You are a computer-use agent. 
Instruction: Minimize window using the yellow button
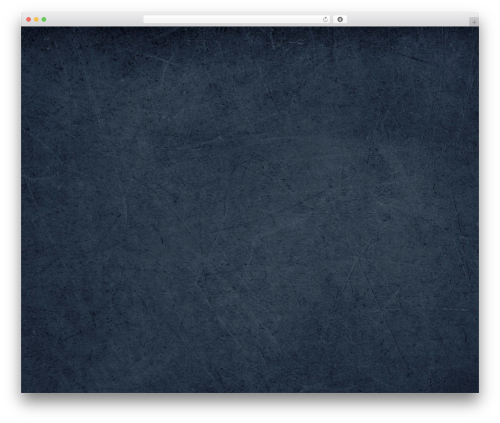click(36, 20)
